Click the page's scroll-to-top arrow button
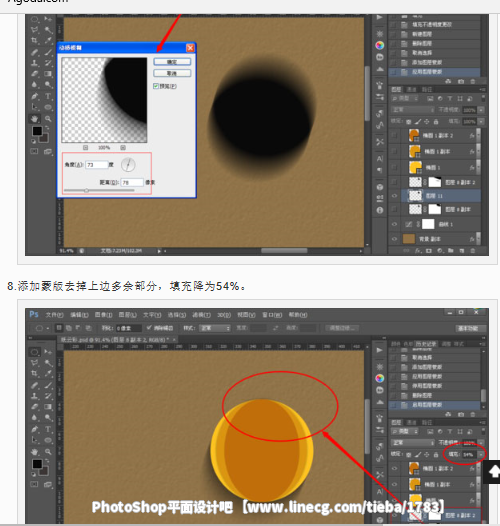500x526 pixels. click(493, 472)
